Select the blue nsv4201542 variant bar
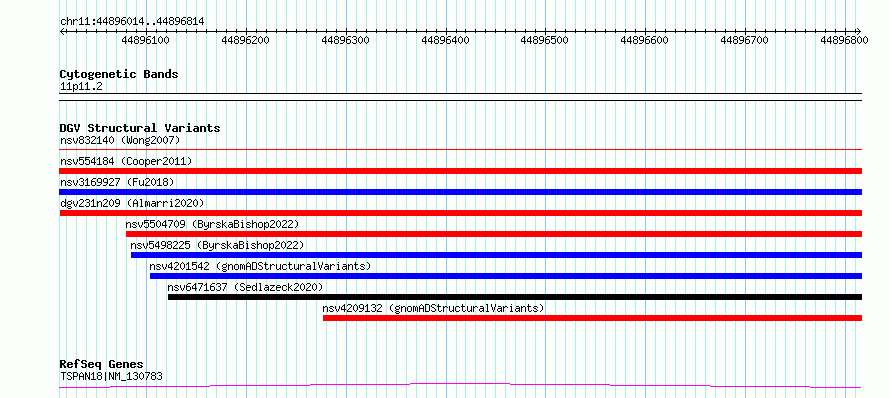The height and width of the screenshot is (398, 890). point(506,276)
